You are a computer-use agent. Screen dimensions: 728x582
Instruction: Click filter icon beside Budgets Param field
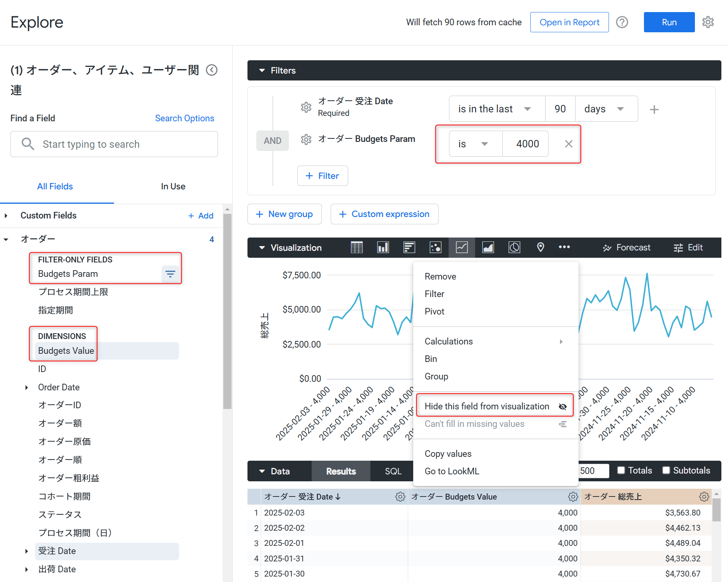point(170,274)
